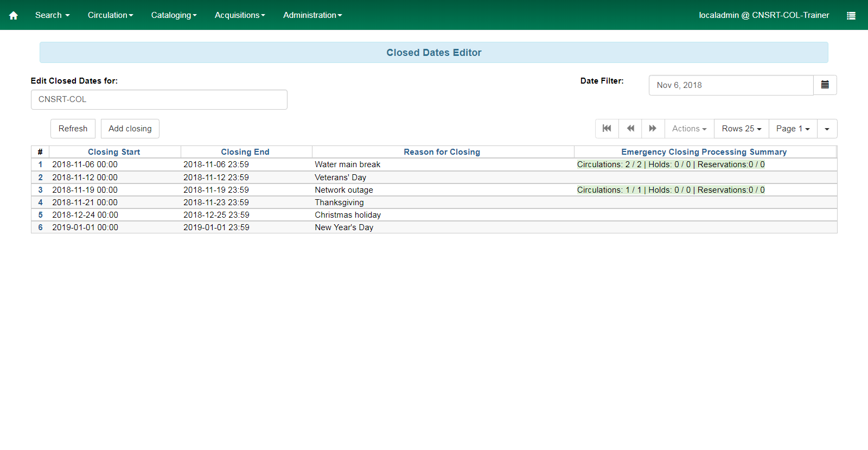Sort by Closing End column header
This screenshot has height=450, width=868.
pos(245,152)
